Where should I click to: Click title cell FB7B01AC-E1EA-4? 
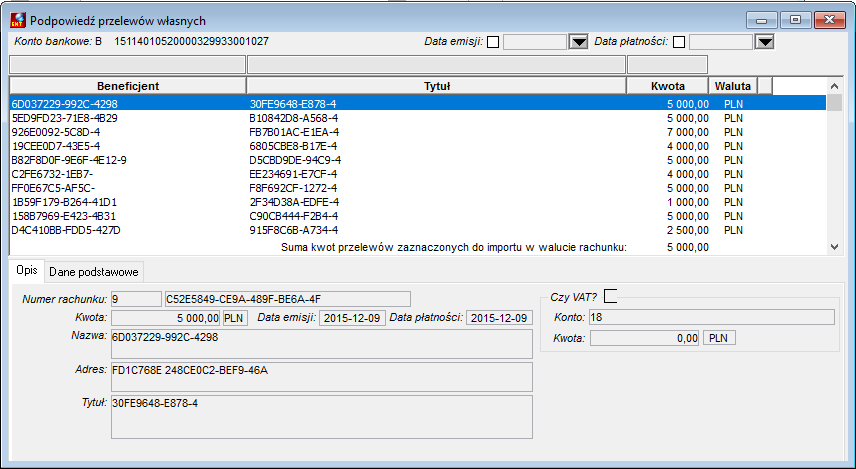tap(294, 132)
